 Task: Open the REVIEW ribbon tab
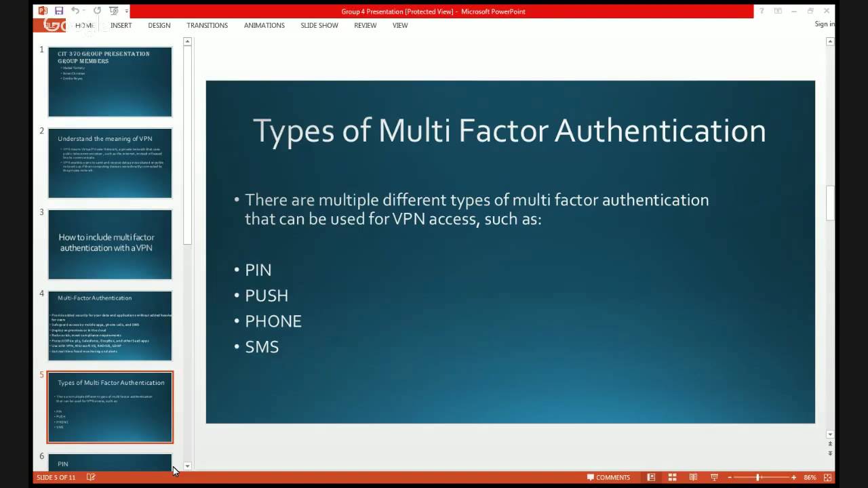click(365, 25)
